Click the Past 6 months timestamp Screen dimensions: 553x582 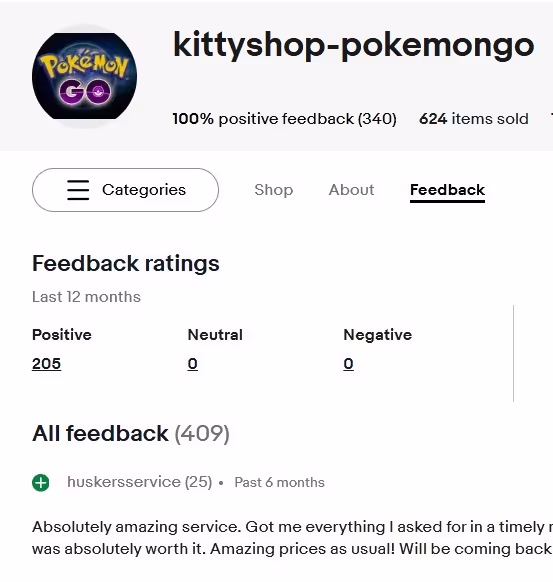[279, 483]
